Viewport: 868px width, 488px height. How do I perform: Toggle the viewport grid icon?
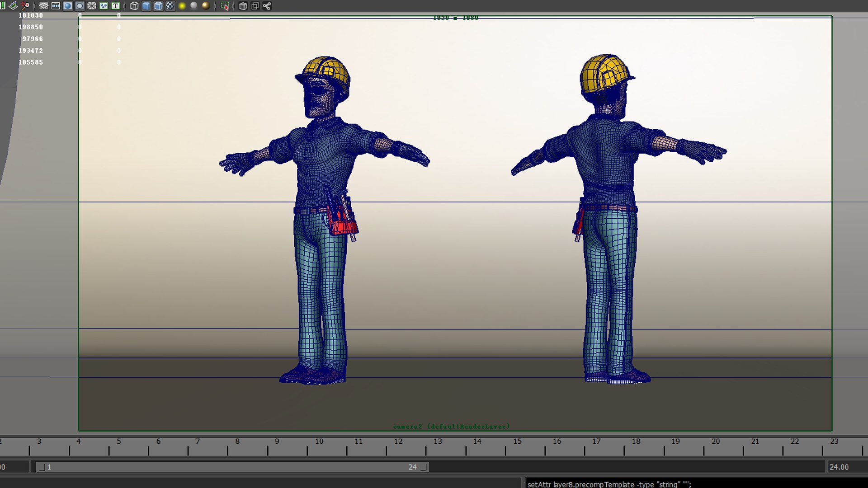[44, 6]
